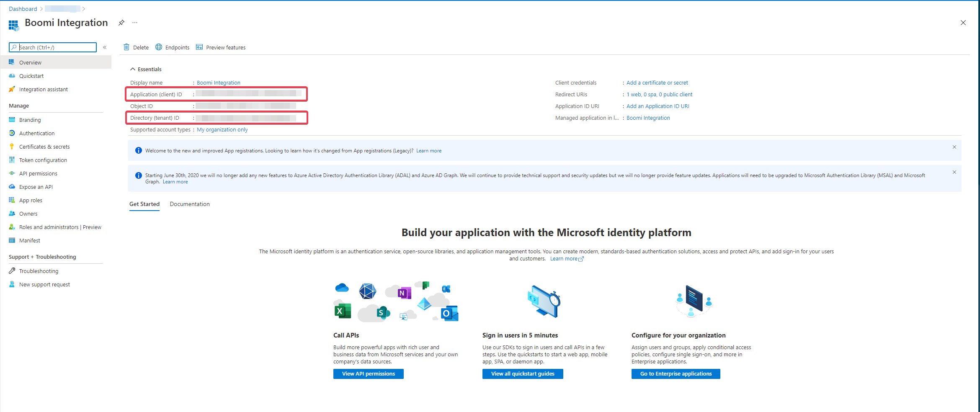
Task: Click the Call APIs illustration
Action: (x=396, y=301)
